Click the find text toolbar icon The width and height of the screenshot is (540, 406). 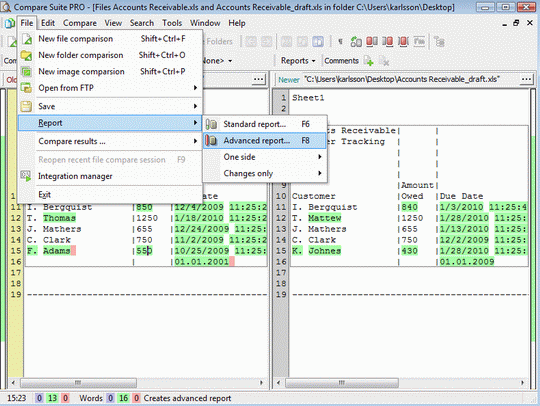pyautogui.click(x=419, y=42)
